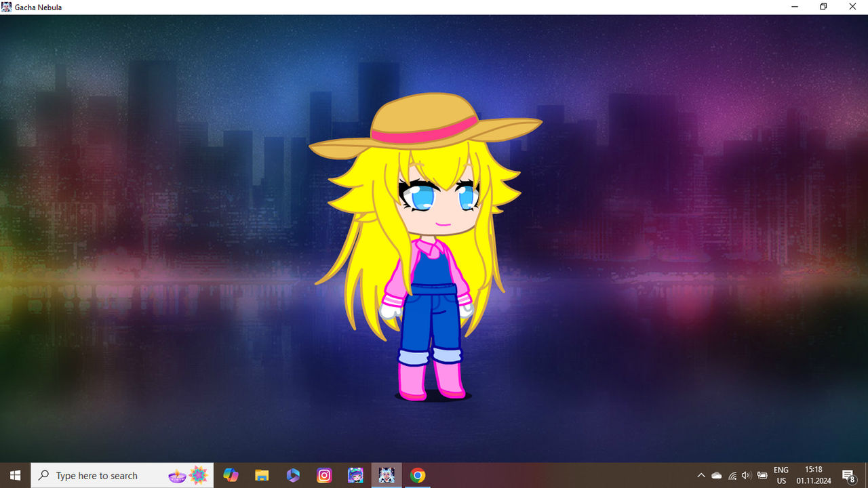Open File Explorer from the taskbar
Image resolution: width=868 pixels, height=488 pixels.
[262, 476]
